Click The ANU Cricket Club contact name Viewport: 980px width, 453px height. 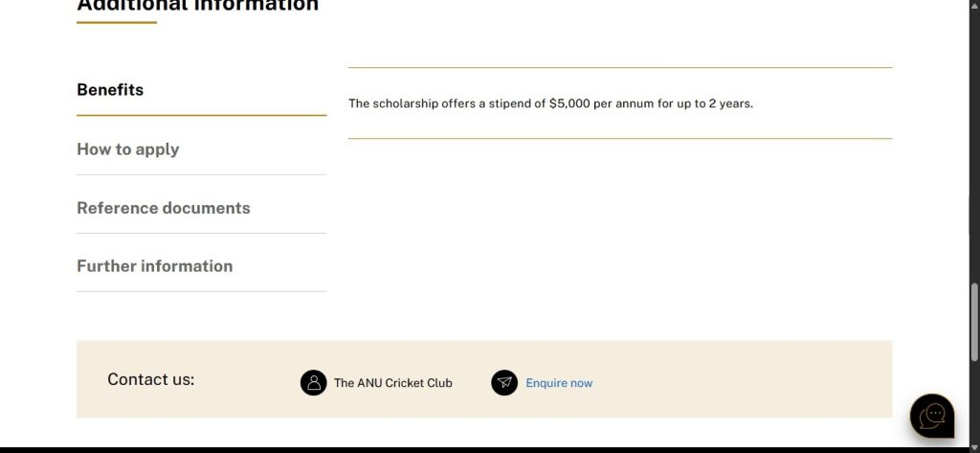(392, 383)
